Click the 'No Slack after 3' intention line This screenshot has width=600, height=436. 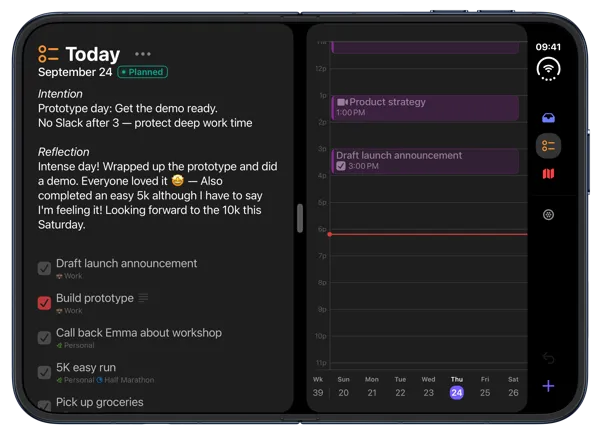tap(145, 123)
